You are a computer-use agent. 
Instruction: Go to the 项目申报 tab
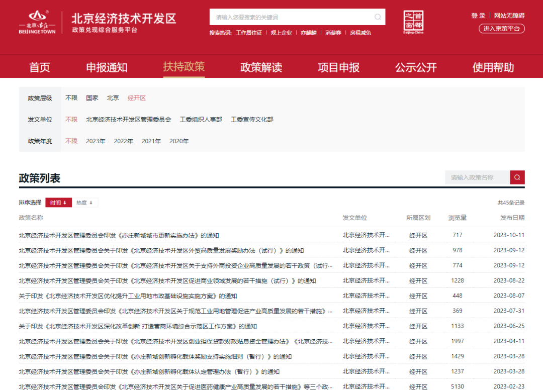[x=338, y=67]
